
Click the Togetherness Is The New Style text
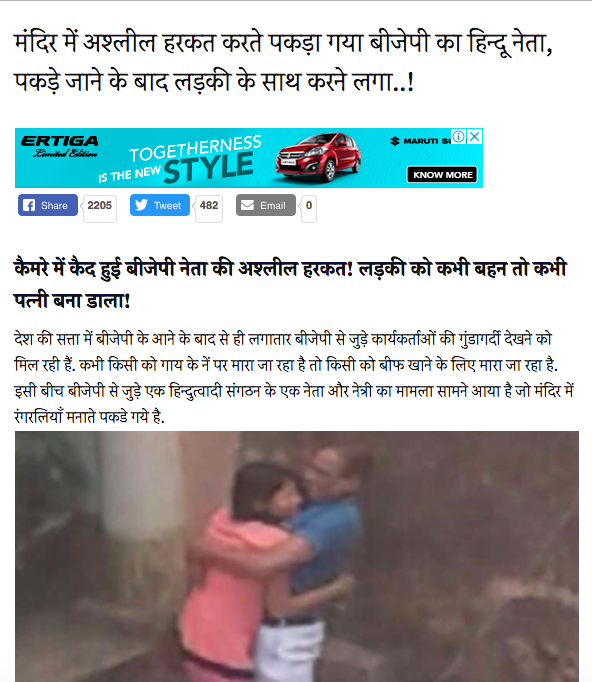tap(180, 159)
